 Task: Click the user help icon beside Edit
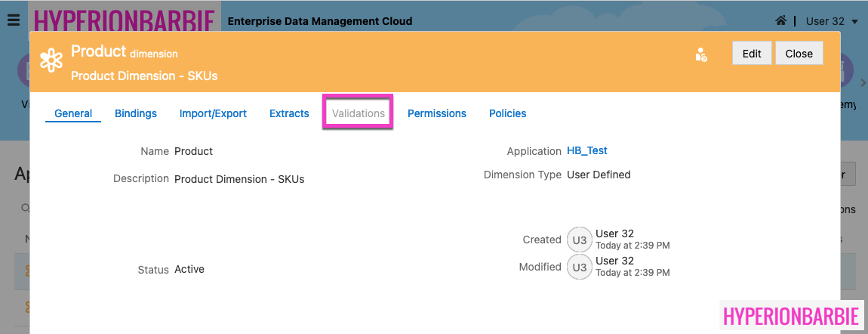coord(701,54)
